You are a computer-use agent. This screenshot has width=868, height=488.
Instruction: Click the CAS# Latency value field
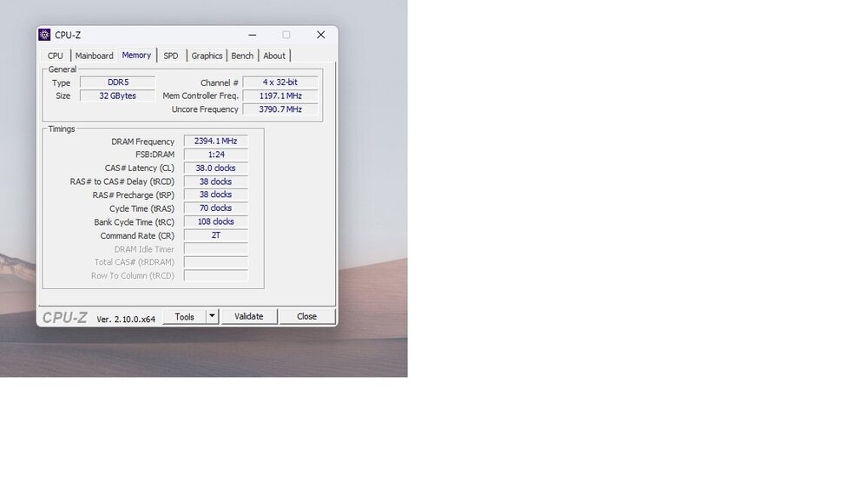click(215, 168)
